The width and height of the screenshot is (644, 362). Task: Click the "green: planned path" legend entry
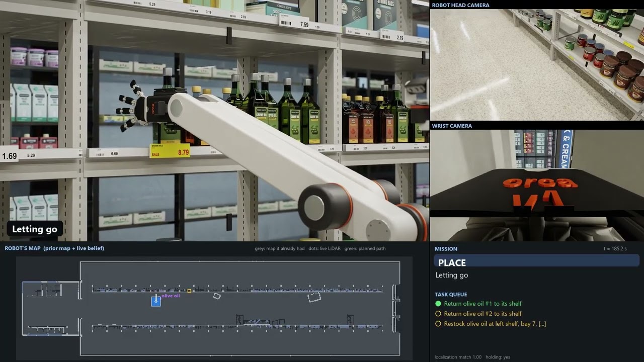(365, 248)
